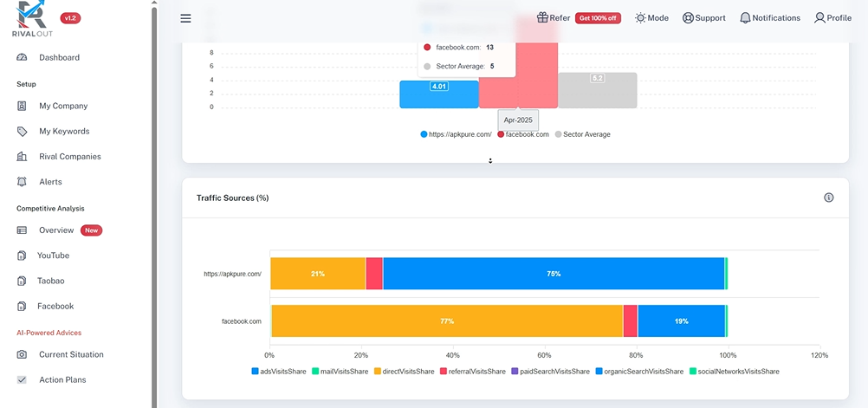The width and height of the screenshot is (868, 408).
Task: Click the AI-Powered Advices section label
Action: (49, 333)
